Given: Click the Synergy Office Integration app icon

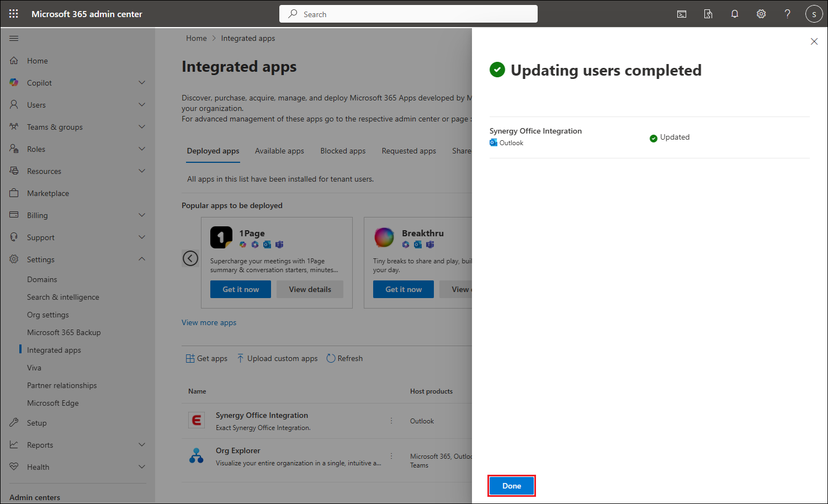Looking at the screenshot, I should [197, 421].
